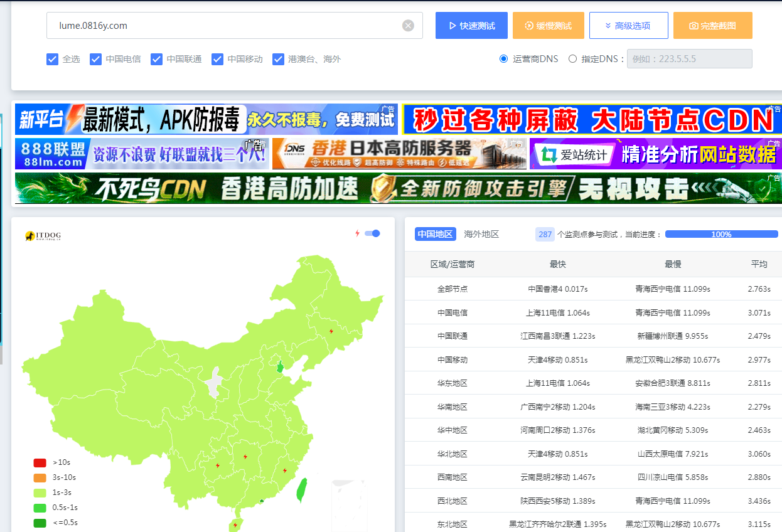
Task: Click the camera icon on 完整截图 button
Action: point(694,26)
